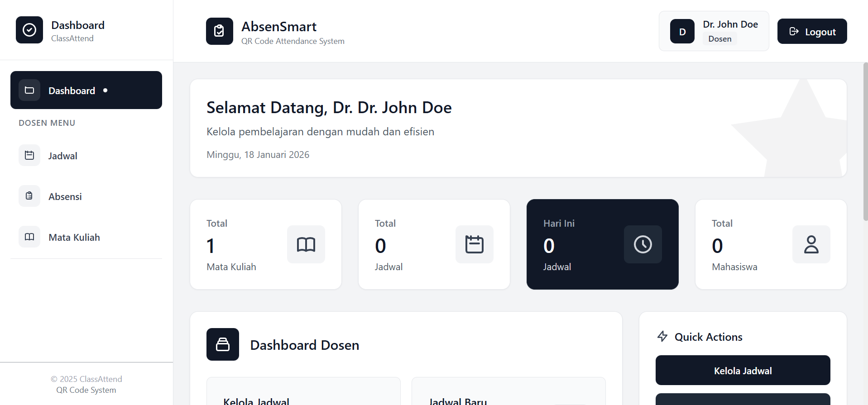The height and width of the screenshot is (405, 868).
Task: Click the 'Selamat Datang, Dr. Dr. John Doe' heading
Action: (x=329, y=108)
